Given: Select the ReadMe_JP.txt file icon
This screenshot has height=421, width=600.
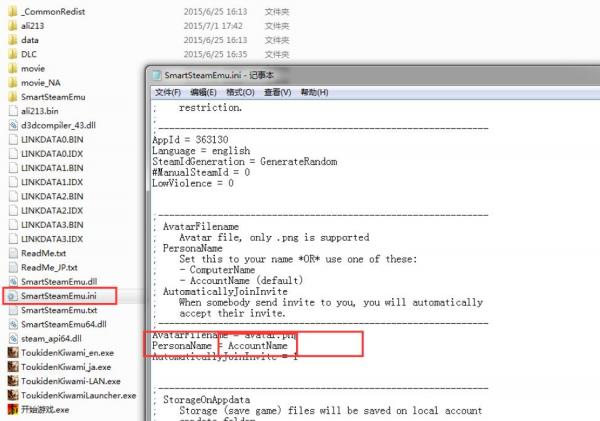Looking at the screenshot, I should click(x=13, y=267).
